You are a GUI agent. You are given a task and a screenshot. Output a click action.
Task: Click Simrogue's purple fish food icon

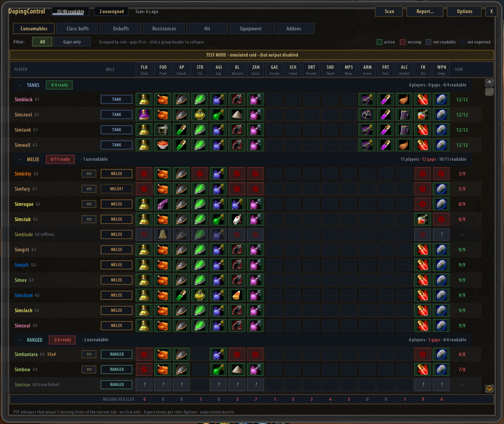click(x=163, y=204)
